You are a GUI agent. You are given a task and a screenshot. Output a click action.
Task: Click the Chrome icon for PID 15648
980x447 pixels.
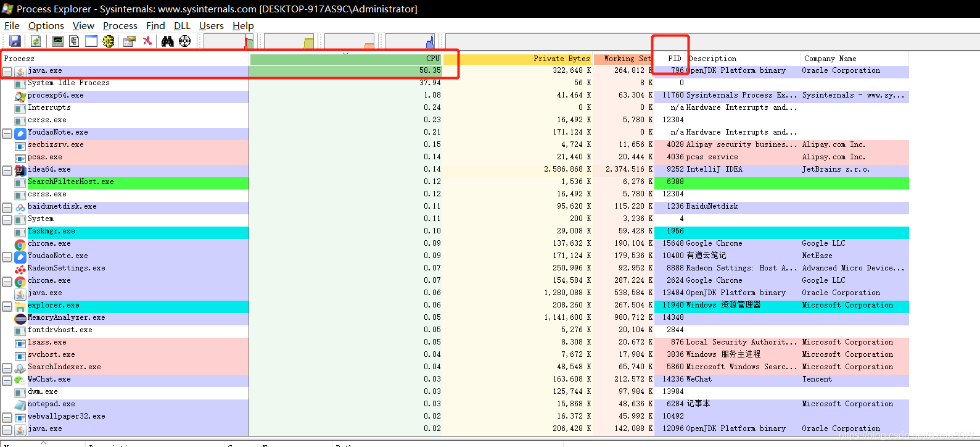coord(20,244)
